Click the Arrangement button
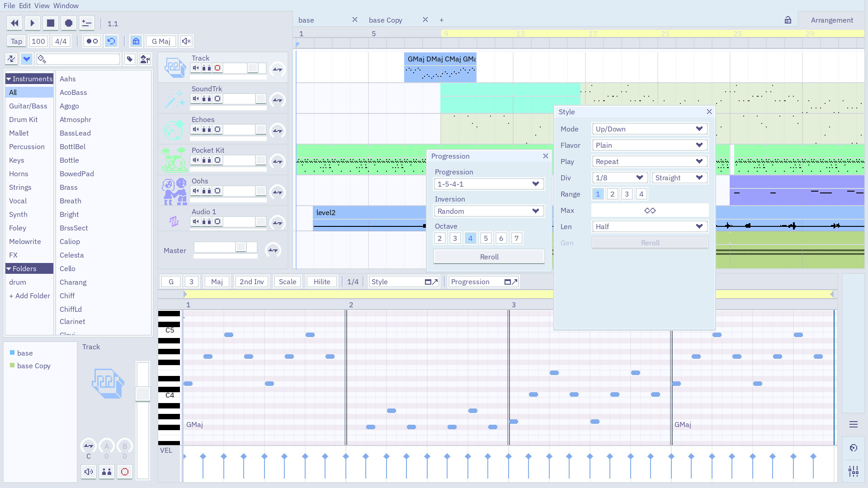The height and width of the screenshot is (488, 868). pyautogui.click(x=832, y=20)
